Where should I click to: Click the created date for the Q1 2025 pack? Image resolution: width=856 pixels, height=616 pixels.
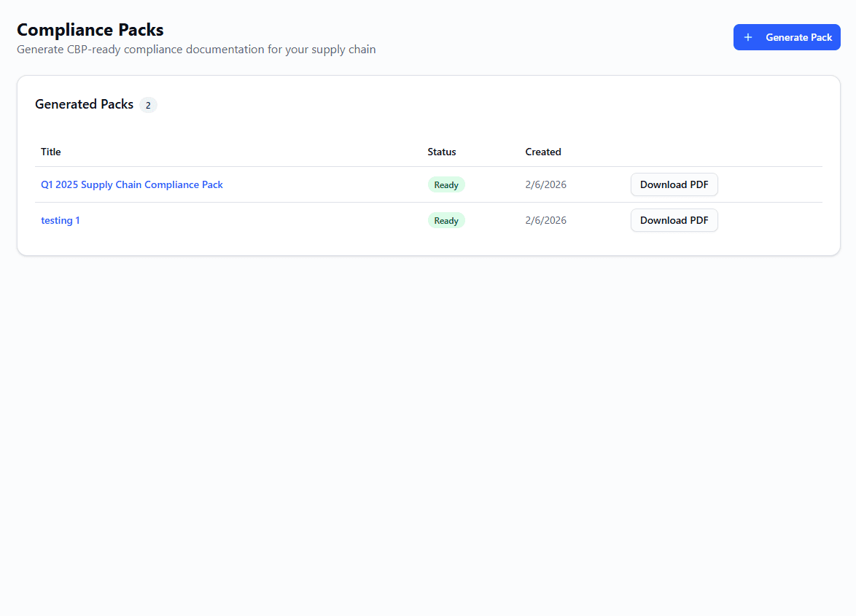point(545,184)
